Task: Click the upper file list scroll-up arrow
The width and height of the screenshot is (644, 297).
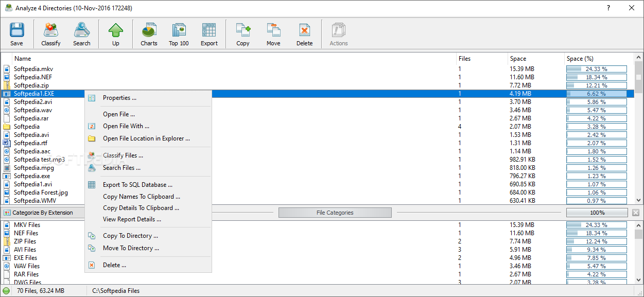Action: coord(639,58)
